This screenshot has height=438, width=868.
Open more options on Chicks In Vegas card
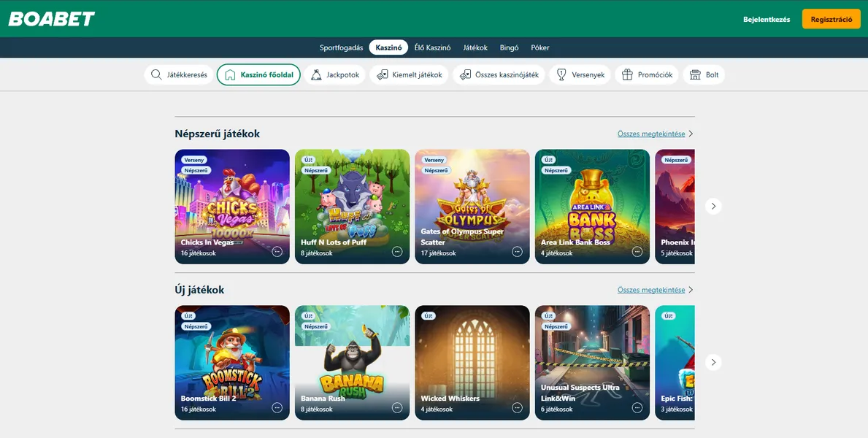(x=277, y=250)
